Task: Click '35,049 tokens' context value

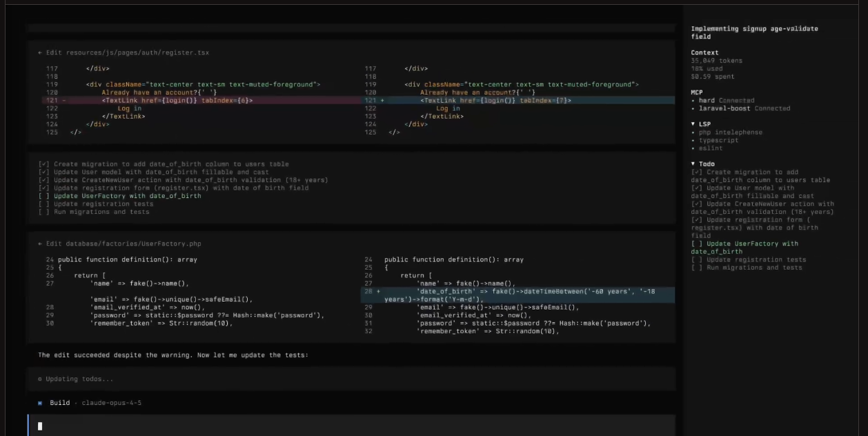Action: click(x=716, y=61)
